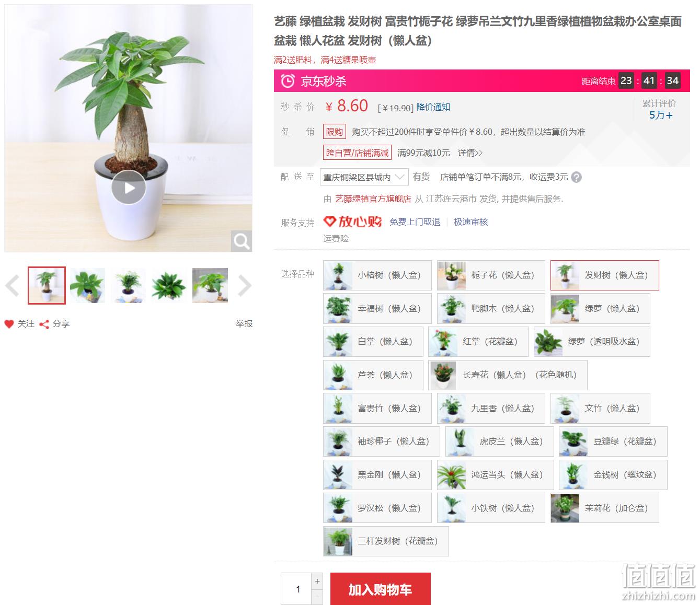The height and width of the screenshot is (605, 700).
Task: Select the 栀子花（懒人盆） variety option
Action: [491, 275]
